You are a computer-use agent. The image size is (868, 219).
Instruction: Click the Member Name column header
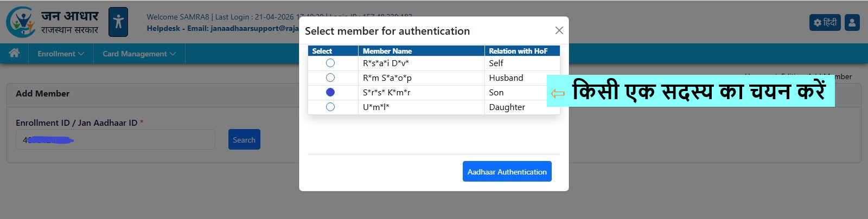click(387, 51)
